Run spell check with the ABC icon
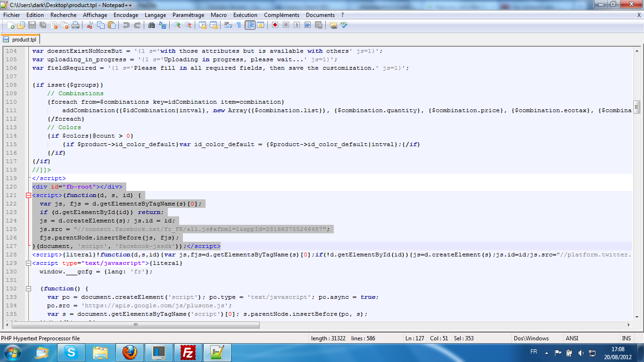 (344, 25)
